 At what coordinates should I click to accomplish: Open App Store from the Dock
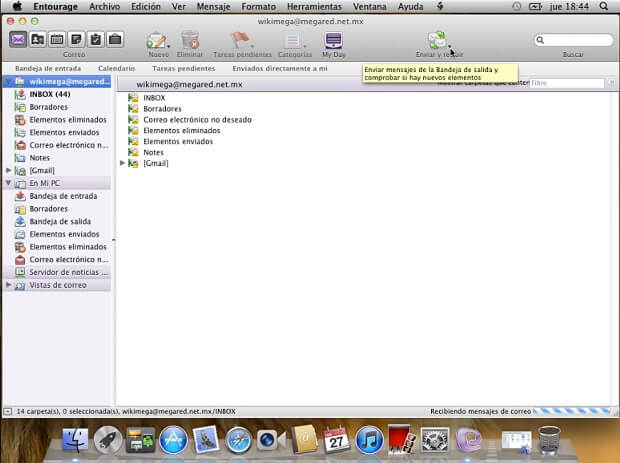click(173, 439)
